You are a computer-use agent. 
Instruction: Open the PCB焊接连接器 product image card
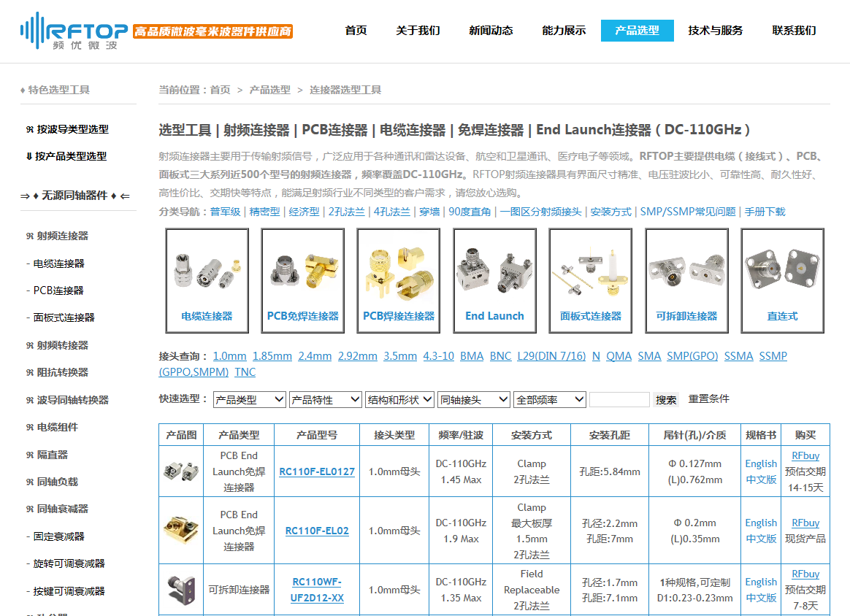[399, 281]
